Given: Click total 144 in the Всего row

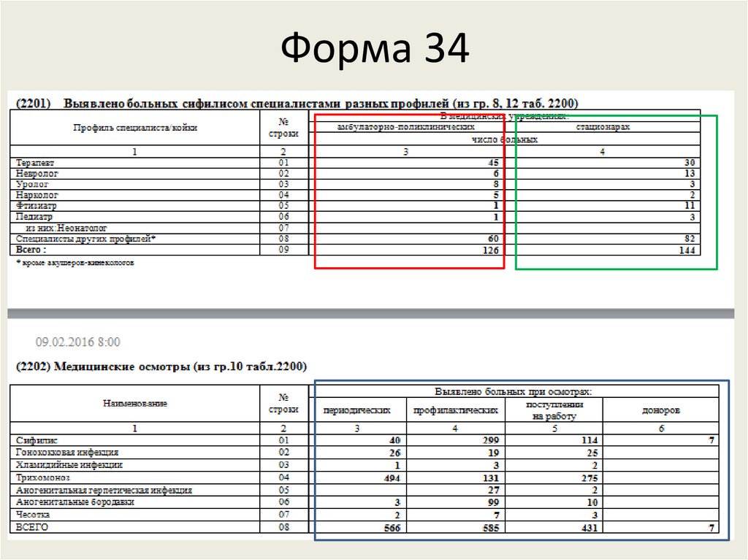Looking at the screenshot, I should (x=687, y=250).
